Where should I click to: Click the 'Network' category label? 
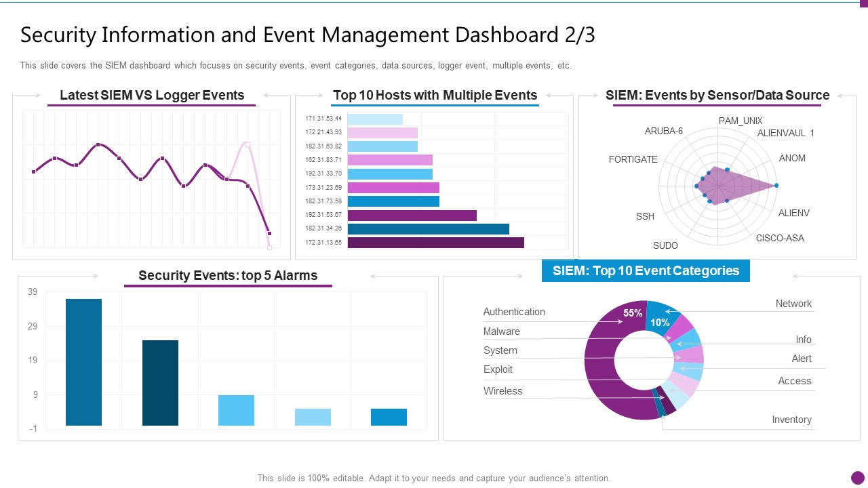[x=793, y=304]
